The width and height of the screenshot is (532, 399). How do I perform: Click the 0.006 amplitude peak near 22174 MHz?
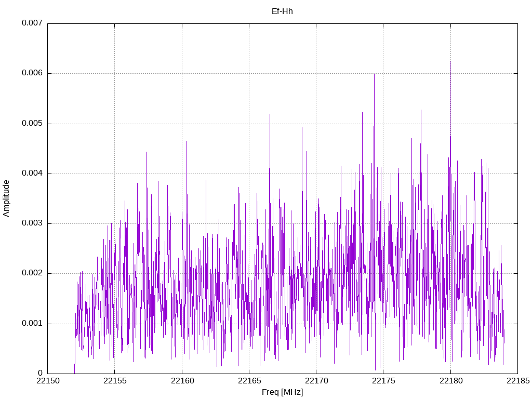pyautogui.click(x=374, y=74)
